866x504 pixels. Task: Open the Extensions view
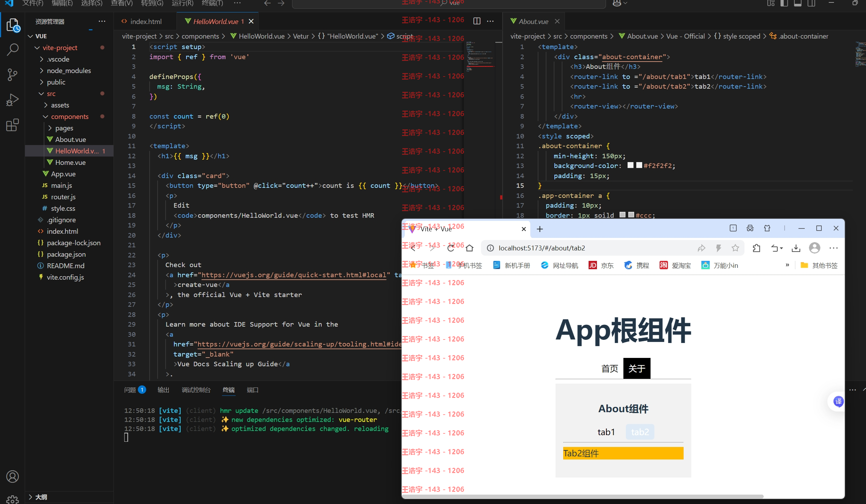click(x=13, y=125)
